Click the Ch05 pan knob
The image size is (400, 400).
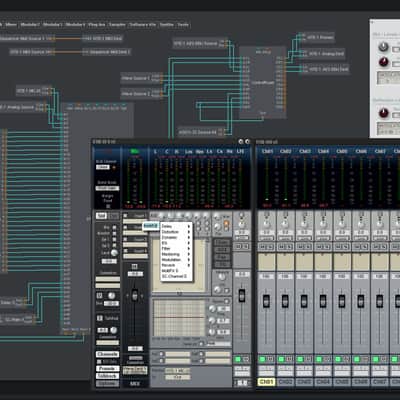click(342, 223)
